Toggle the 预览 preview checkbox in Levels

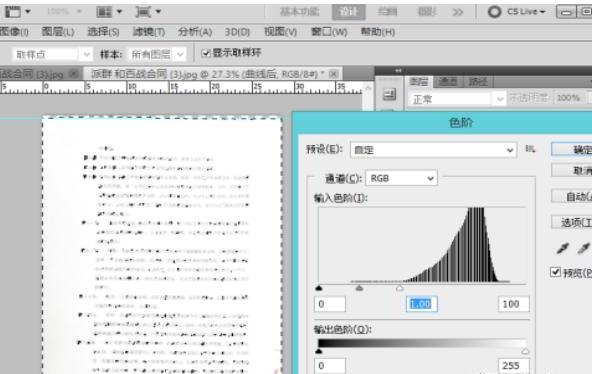pos(555,272)
